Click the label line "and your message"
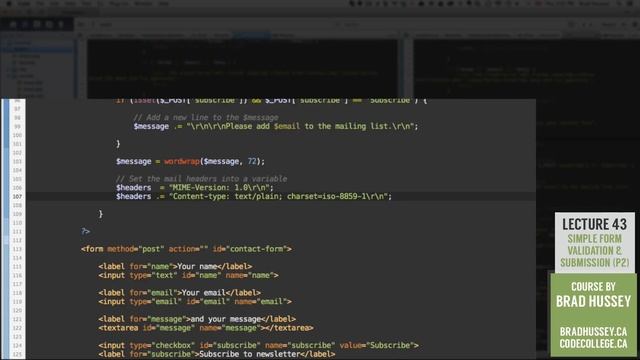 [x=197, y=319]
